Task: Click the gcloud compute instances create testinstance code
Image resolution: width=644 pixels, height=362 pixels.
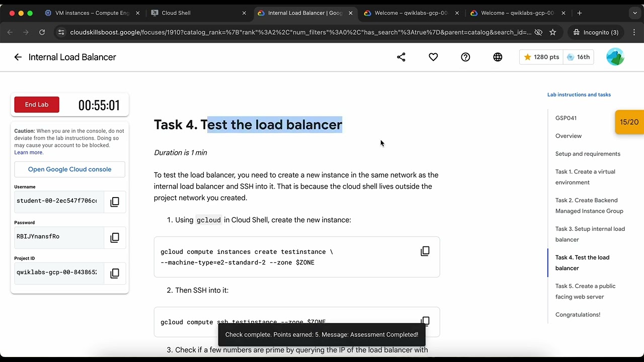Action: [247, 252]
